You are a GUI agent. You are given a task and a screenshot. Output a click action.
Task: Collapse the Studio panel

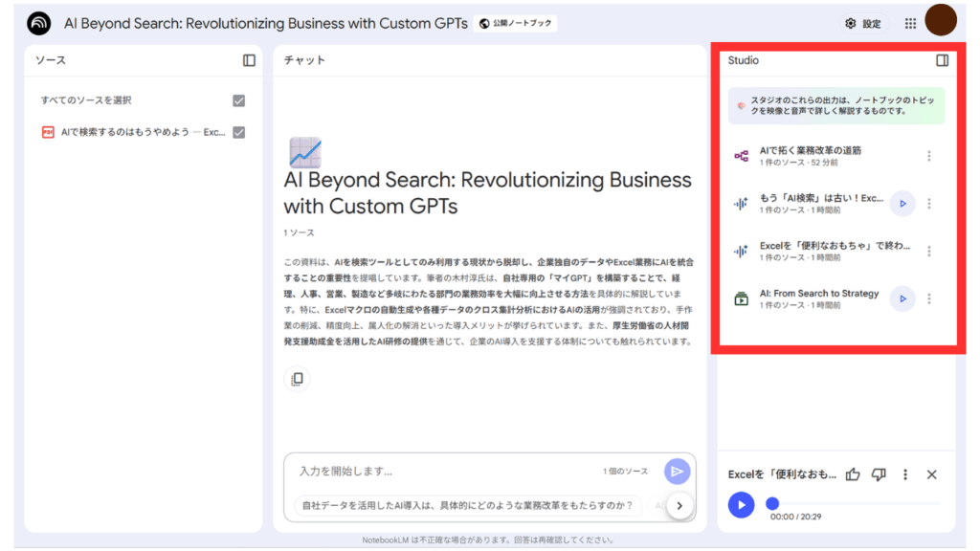tap(943, 60)
